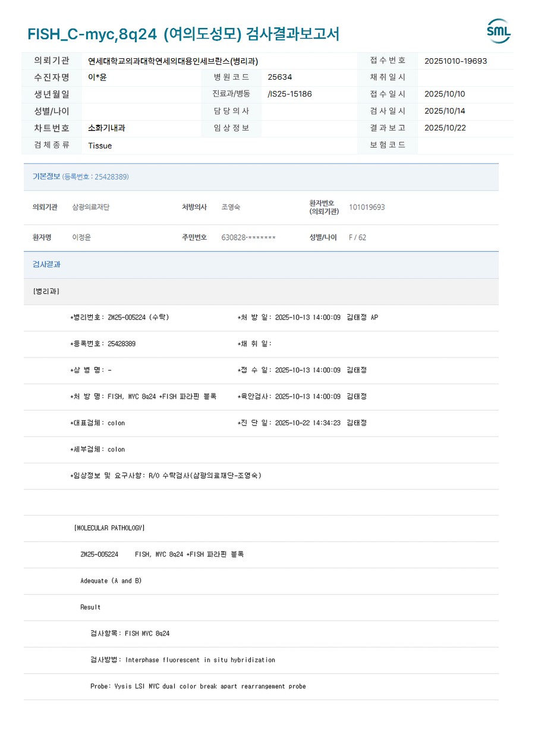Click the 검사방법 Interphase fluorescent line
This screenshot has width=535, height=756.
click(183, 660)
